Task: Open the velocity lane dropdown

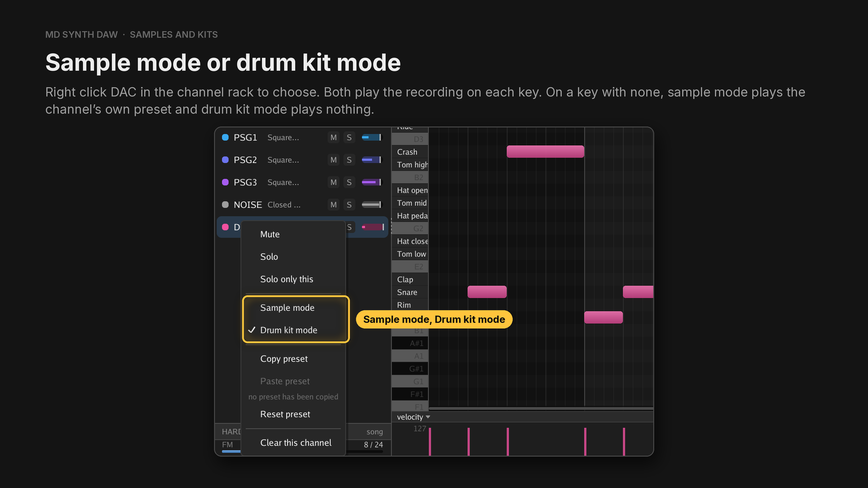Action: pos(413,417)
